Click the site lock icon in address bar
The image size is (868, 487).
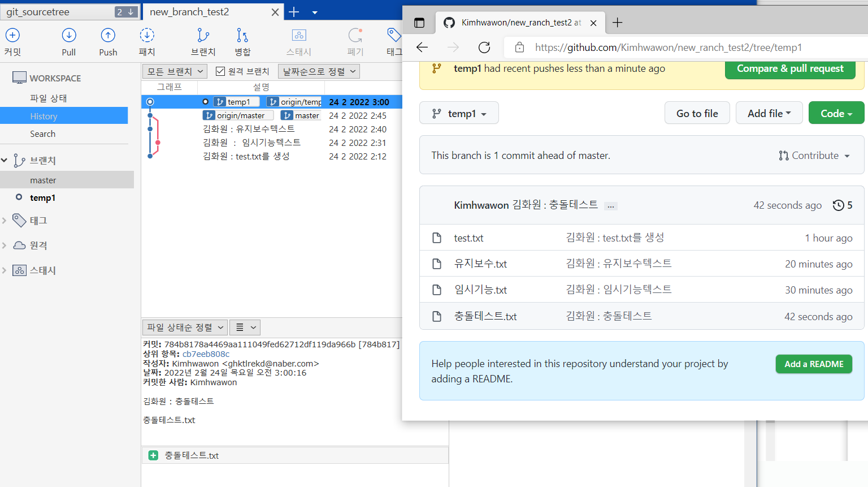pos(519,48)
